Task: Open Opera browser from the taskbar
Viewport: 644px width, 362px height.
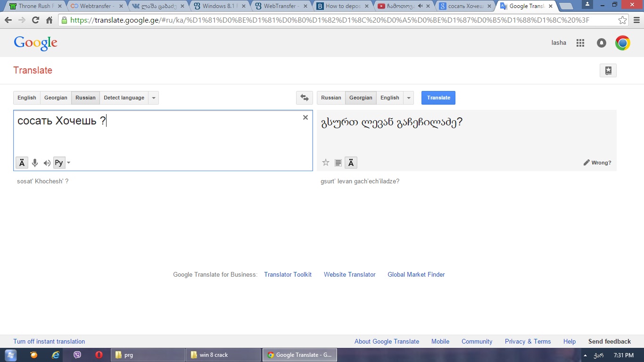Action: point(99,355)
